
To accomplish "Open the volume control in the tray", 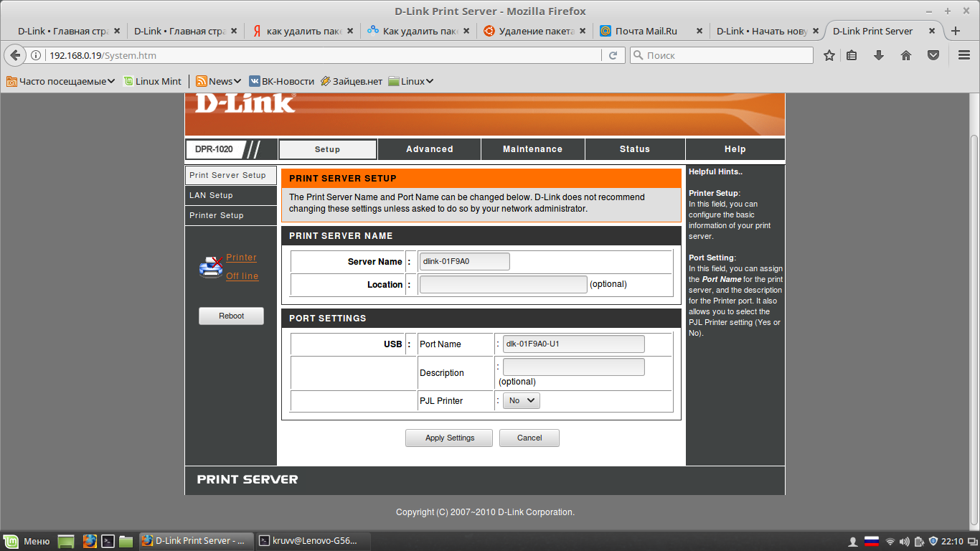I will pyautogui.click(x=904, y=541).
